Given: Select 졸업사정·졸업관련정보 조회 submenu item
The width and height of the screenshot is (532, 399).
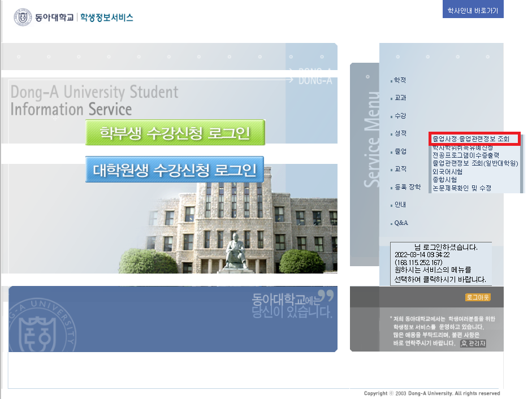Looking at the screenshot, I should 470,139.
